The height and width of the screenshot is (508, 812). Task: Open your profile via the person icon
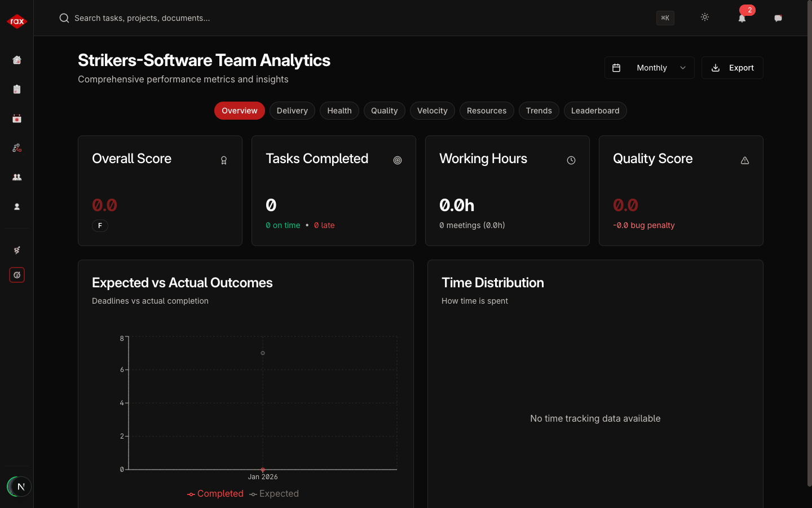pos(17,207)
